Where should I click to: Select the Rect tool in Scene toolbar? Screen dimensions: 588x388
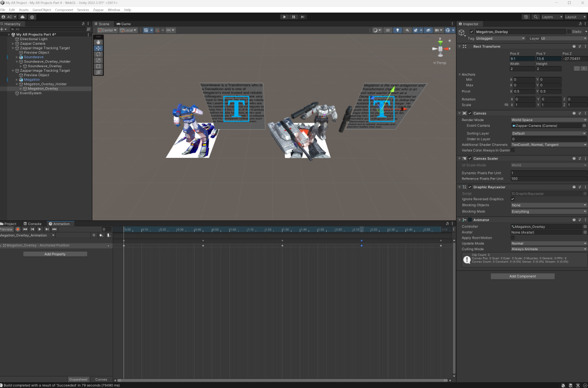tap(98, 66)
